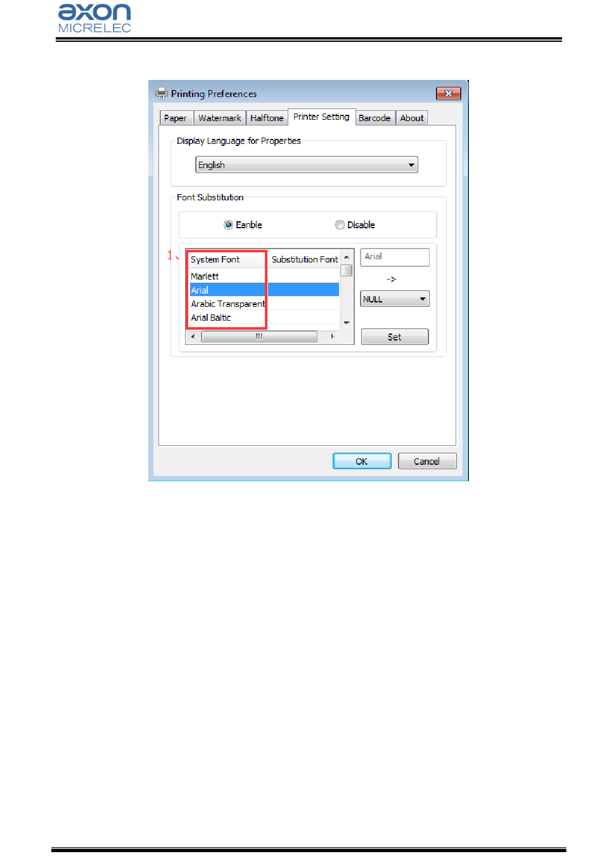Go to the About tab
Image resolution: width=602 pixels, height=868 pixels.
point(412,118)
